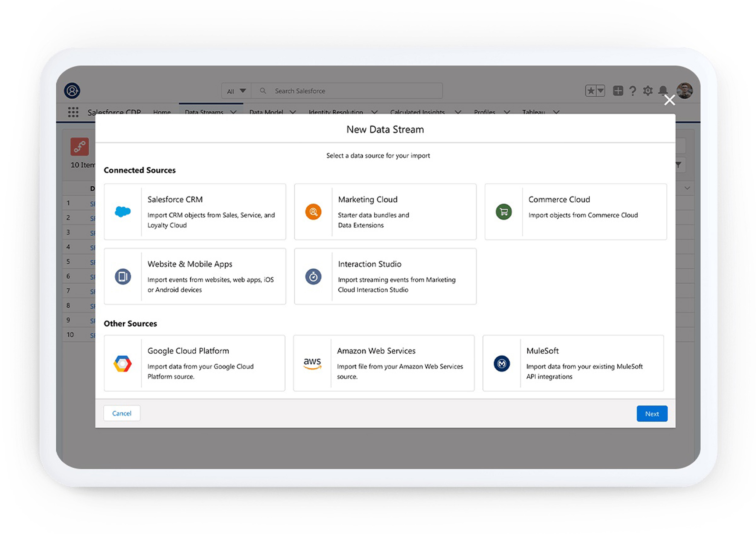Screen dimensions: 756x534
Task: Open the App Launcher dots grid
Action: click(73, 112)
